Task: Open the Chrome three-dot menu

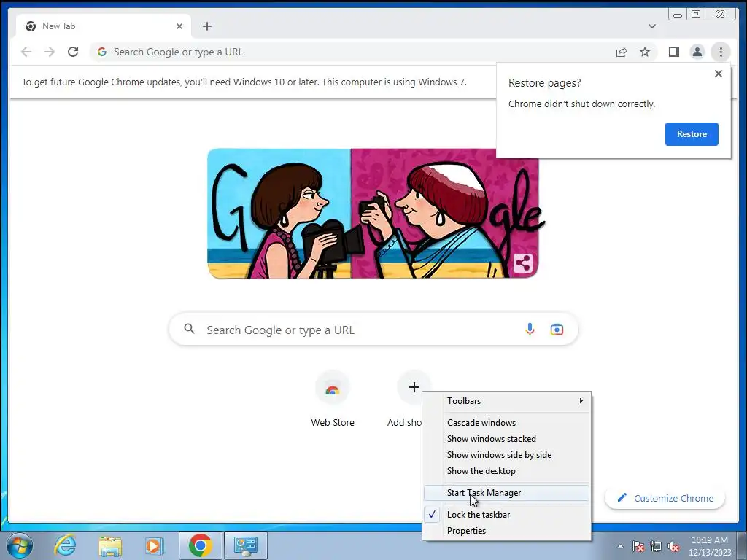Action: click(x=721, y=52)
